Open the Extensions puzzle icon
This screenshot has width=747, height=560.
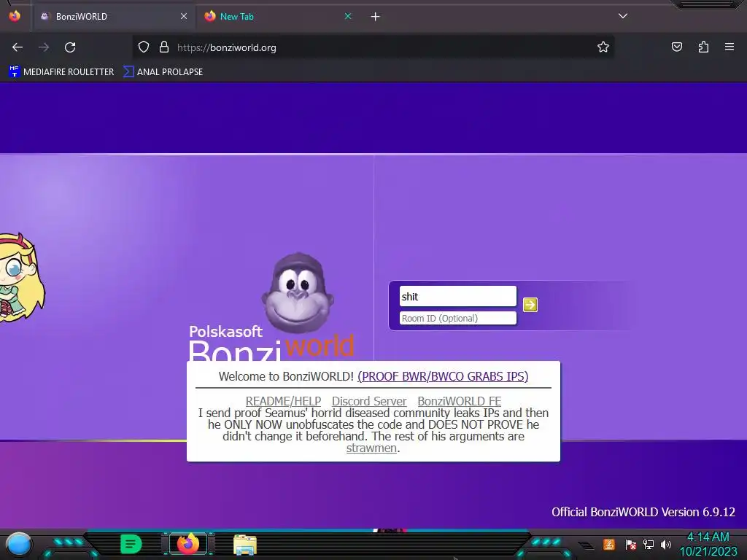coord(703,47)
